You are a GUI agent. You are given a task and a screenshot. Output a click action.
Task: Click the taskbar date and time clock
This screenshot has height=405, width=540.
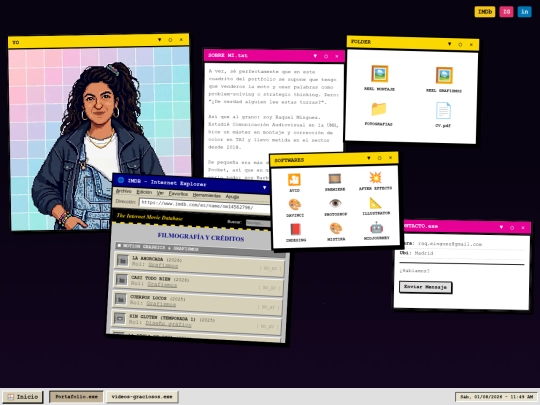pyautogui.click(x=496, y=397)
